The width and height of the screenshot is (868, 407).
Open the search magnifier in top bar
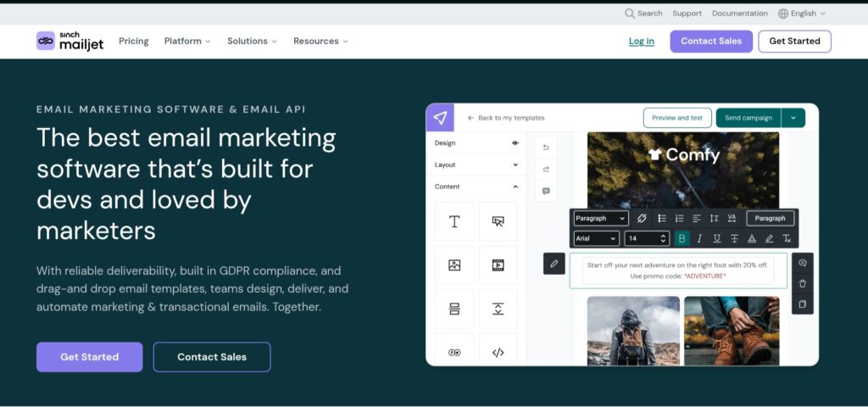630,14
